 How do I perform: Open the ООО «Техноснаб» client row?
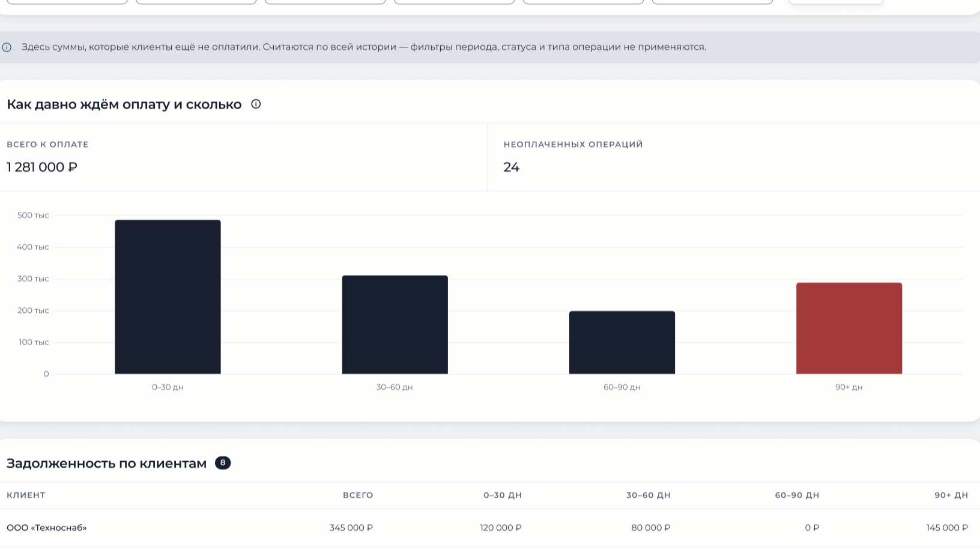tap(490, 528)
